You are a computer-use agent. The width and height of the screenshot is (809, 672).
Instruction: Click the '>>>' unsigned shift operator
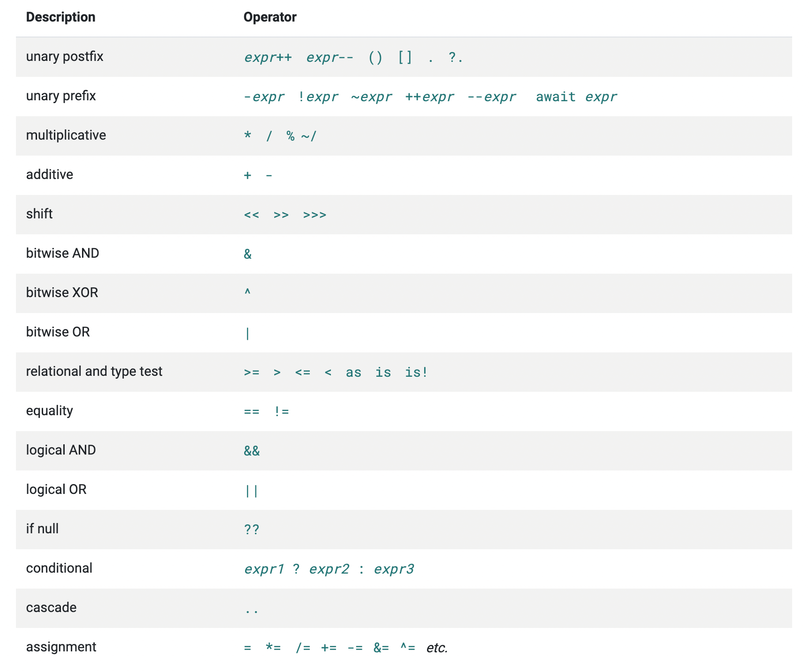click(x=315, y=215)
